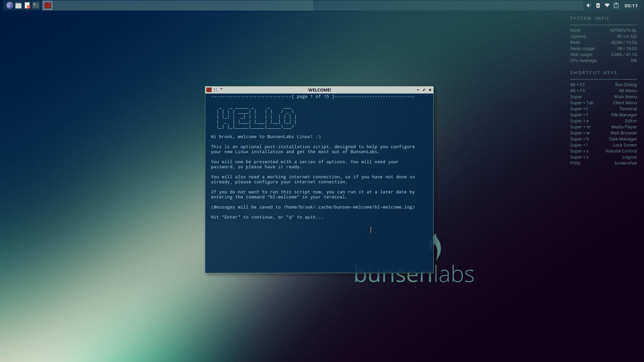
Task: Click the 'CPU Average:' row
Action: [603, 60]
